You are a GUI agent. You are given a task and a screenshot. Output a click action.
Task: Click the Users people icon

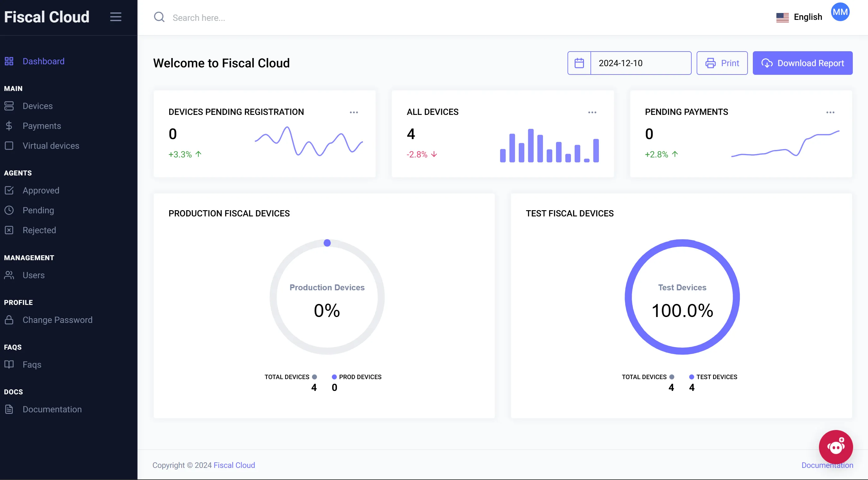[9, 275]
